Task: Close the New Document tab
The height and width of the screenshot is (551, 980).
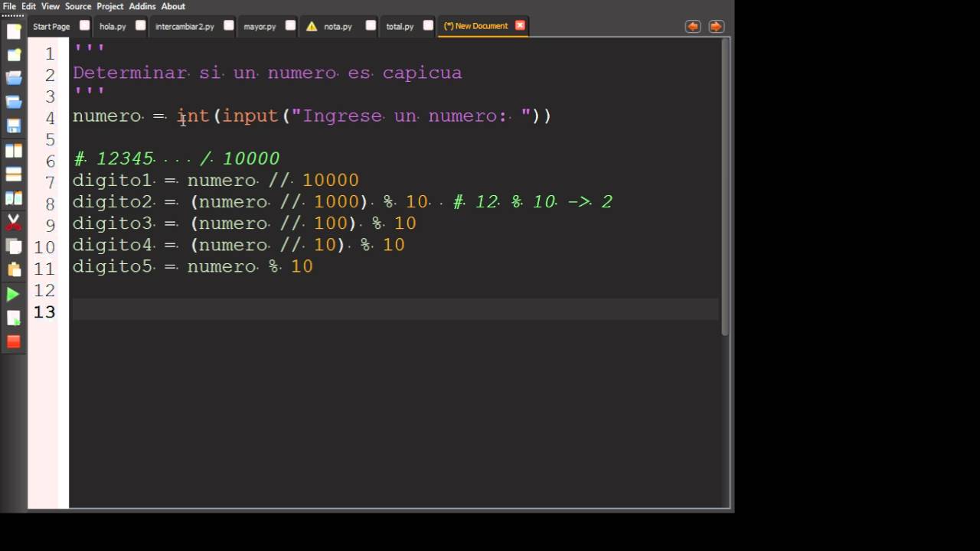Action: click(x=520, y=25)
